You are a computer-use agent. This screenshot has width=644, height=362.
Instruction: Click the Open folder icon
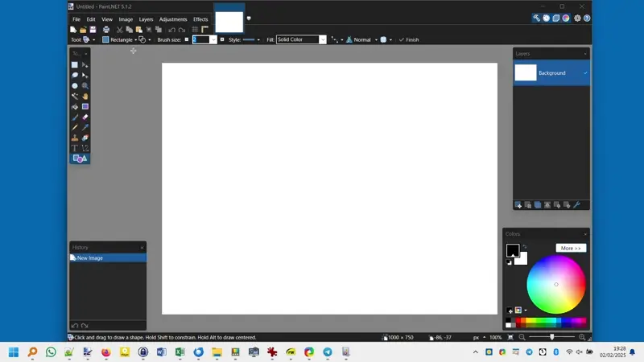click(x=83, y=30)
